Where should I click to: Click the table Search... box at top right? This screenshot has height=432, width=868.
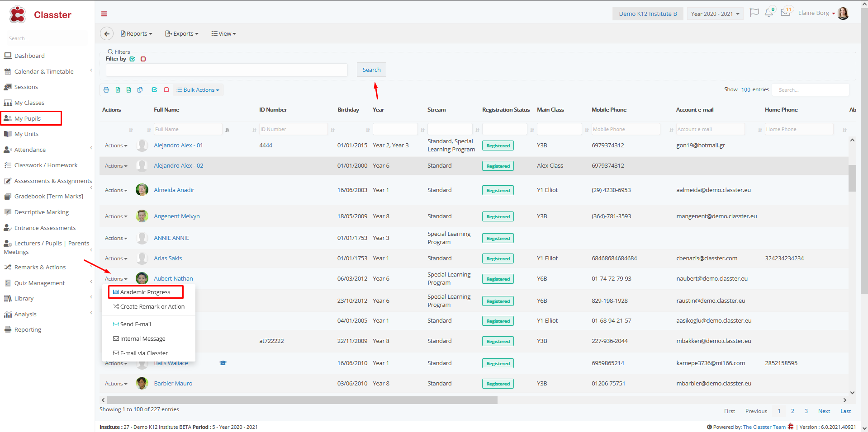coord(811,89)
